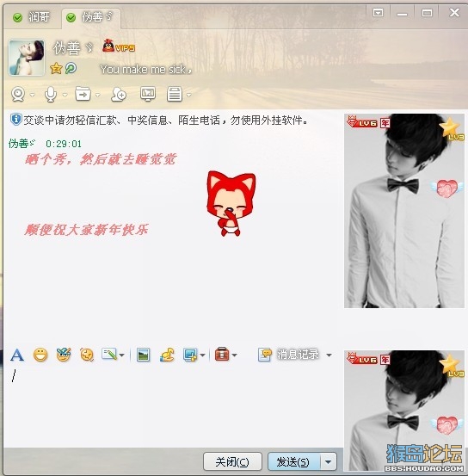Click the message 晒个秀，然后就去睡觉觉

point(101,159)
